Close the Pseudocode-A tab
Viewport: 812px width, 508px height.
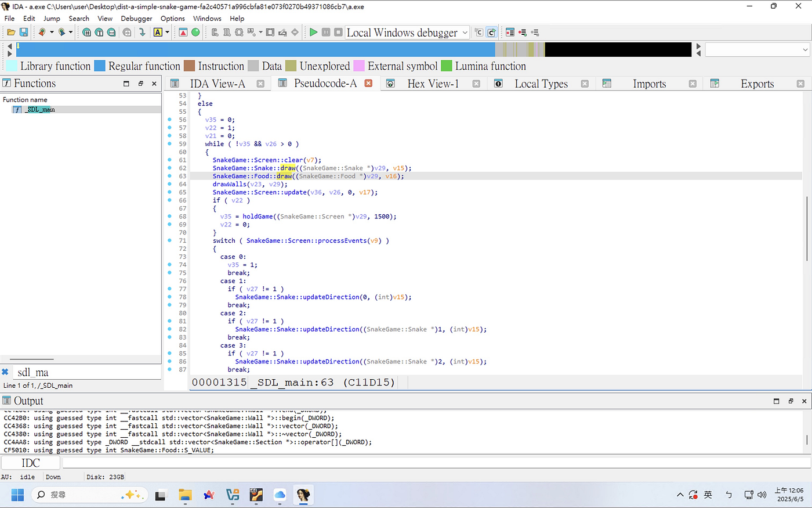point(368,84)
